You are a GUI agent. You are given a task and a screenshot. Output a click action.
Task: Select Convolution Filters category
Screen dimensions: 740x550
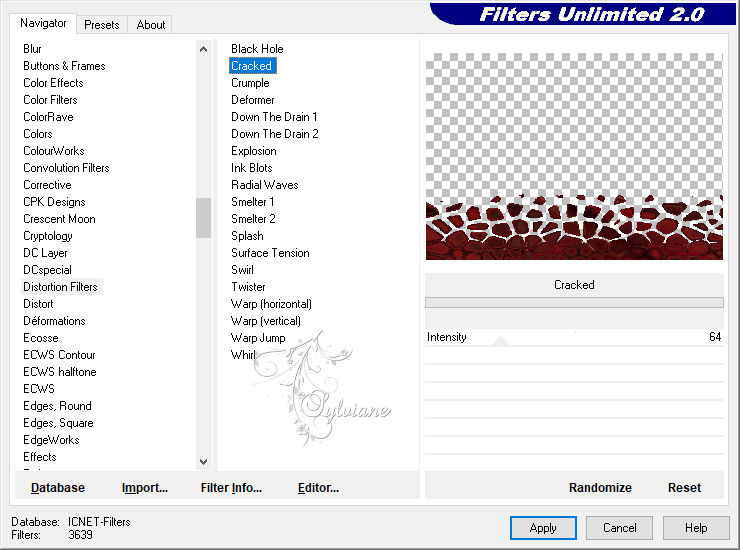[66, 168]
